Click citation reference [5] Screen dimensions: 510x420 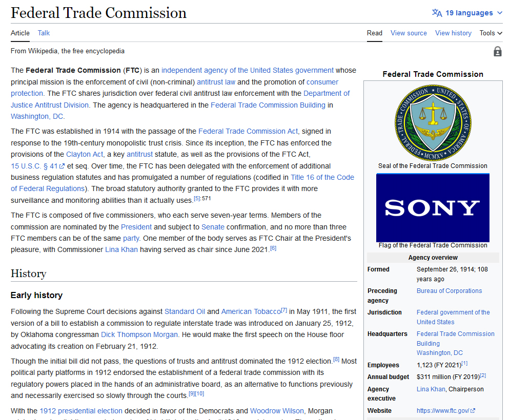coord(197,198)
